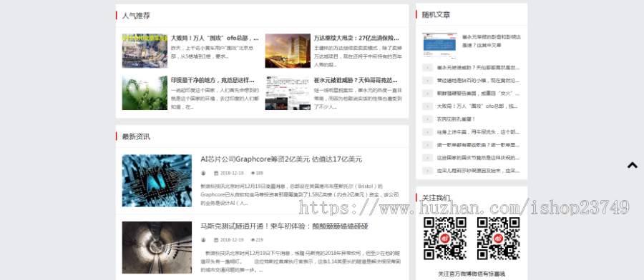
Task: Click the eye views icon beside 189
Action: 253,173
